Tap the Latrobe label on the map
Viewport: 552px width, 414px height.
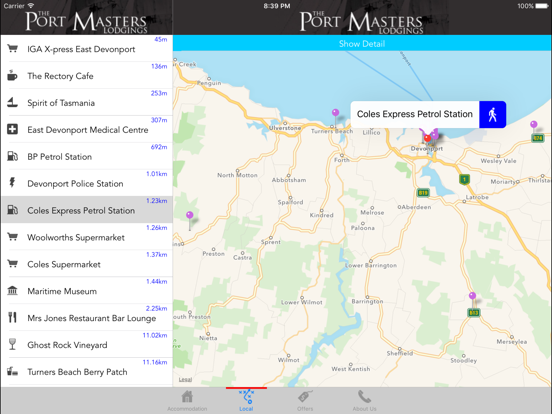click(477, 197)
